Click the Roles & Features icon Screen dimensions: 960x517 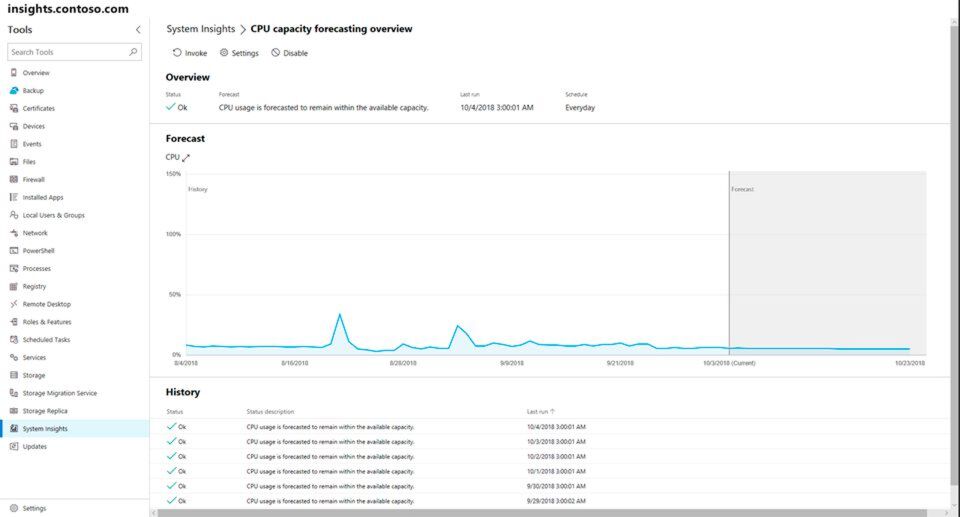click(13, 321)
